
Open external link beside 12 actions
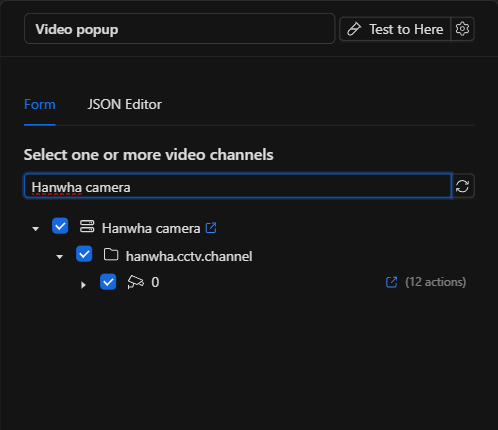[391, 282]
